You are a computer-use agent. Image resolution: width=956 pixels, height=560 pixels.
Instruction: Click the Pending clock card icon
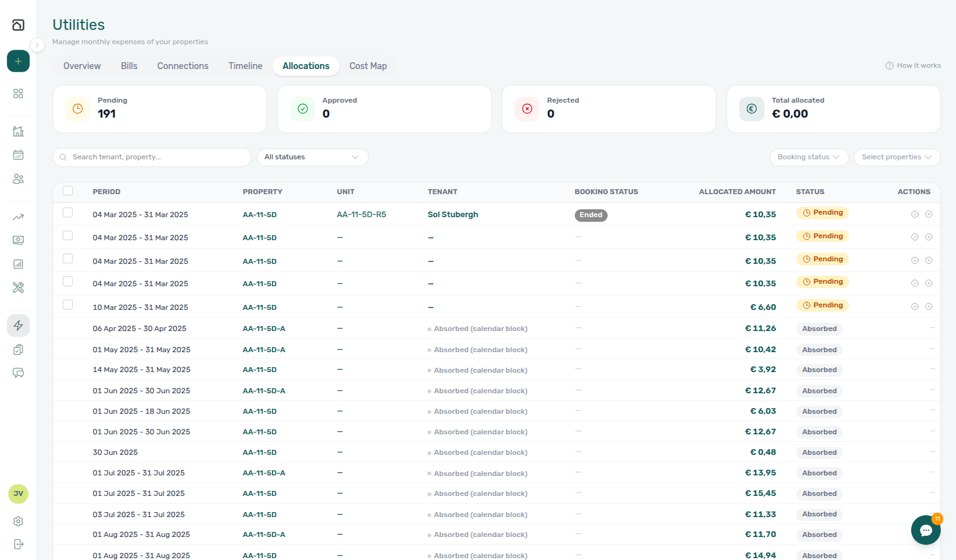click(x=78, y=109)
